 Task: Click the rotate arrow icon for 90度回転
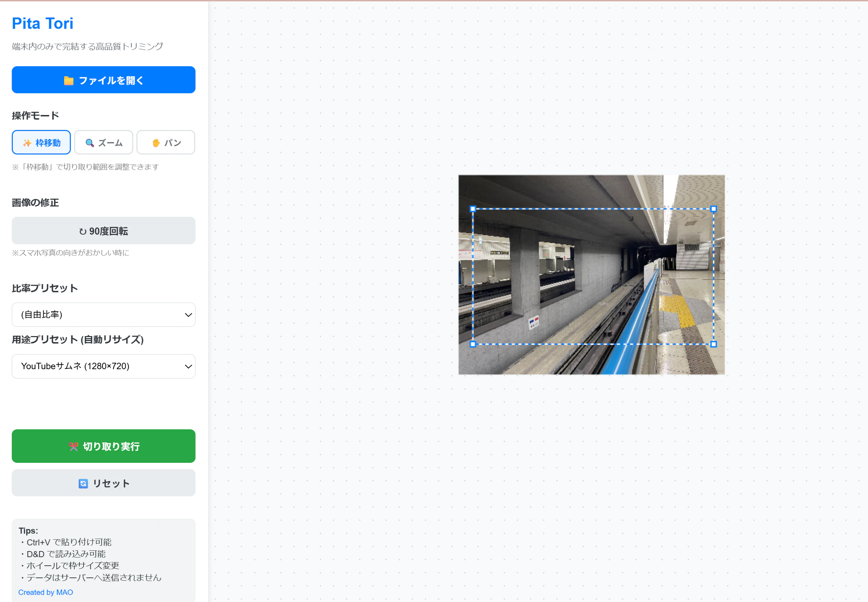[83, 231]
